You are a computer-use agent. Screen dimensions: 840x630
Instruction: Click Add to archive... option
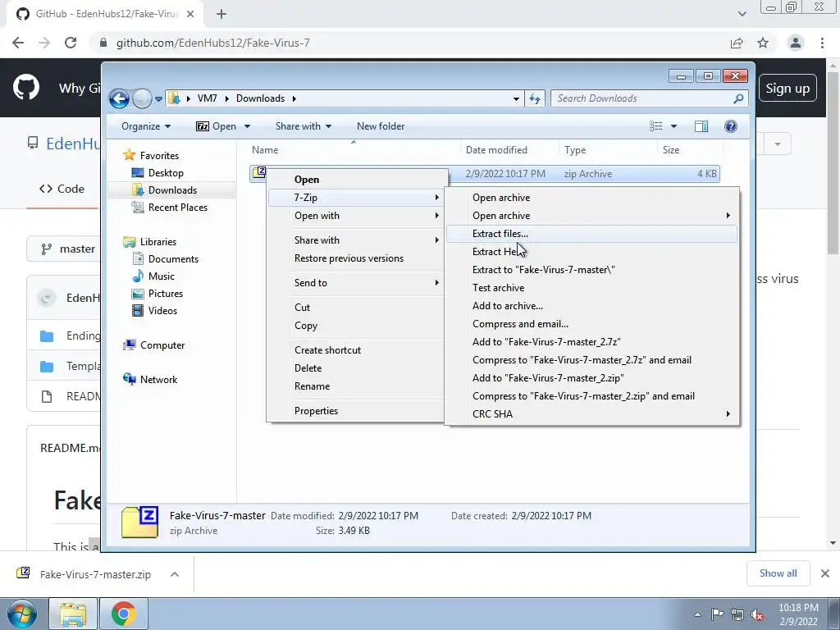(x=592, y=306)
